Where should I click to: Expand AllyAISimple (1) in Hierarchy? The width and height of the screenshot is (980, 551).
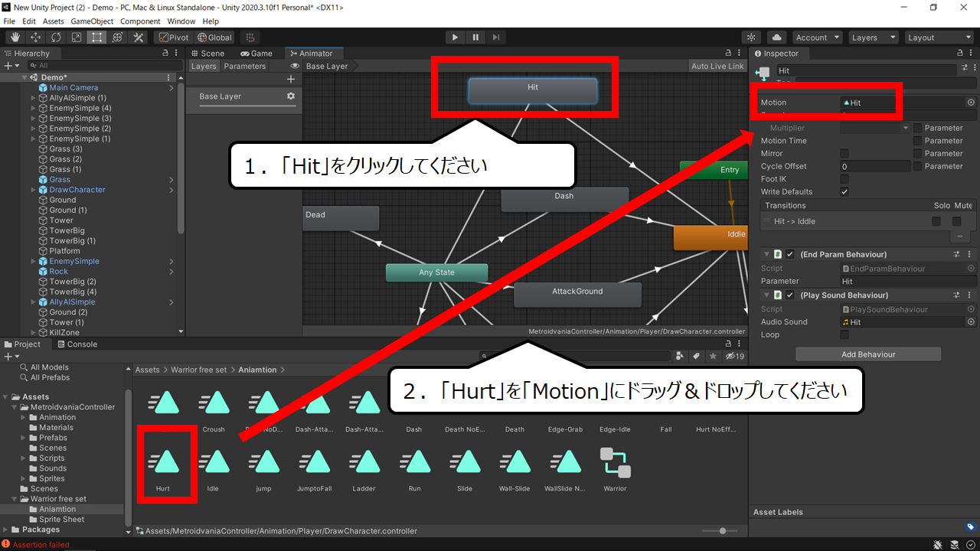coord(33,98)
